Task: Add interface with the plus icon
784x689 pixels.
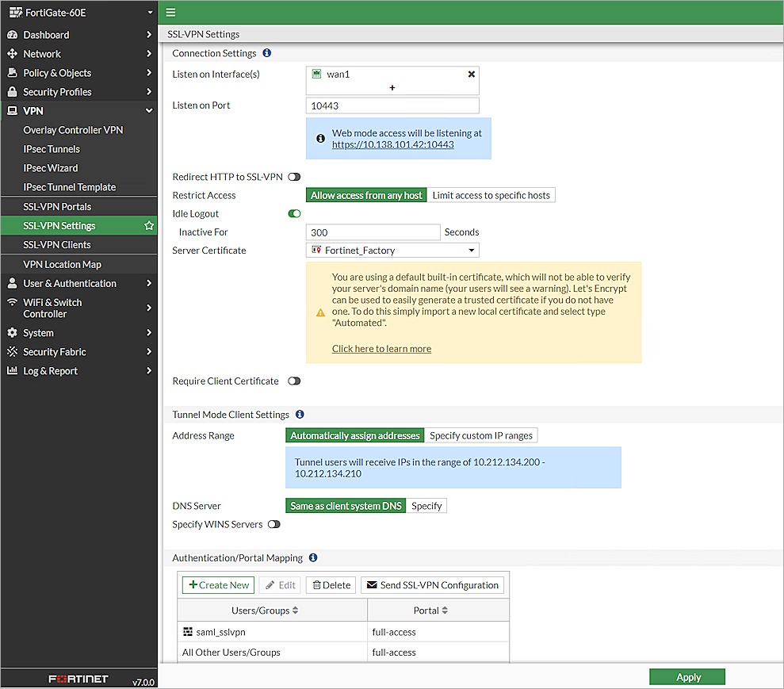Action: 392,88
